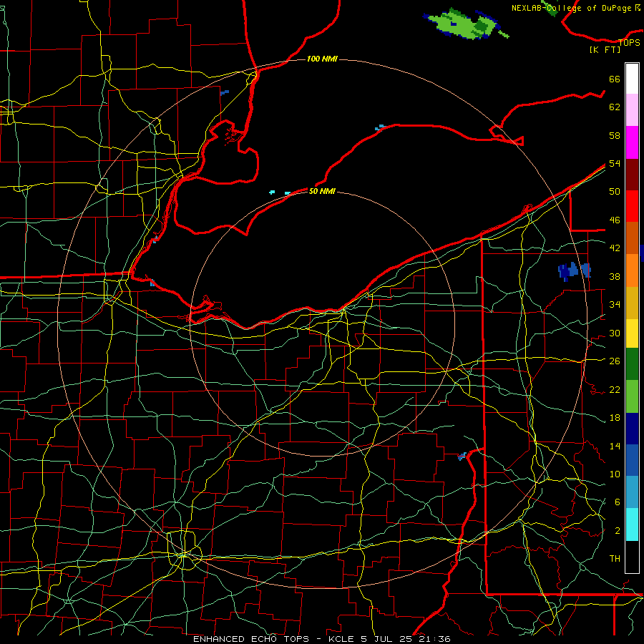This screenshot has width=644, height=644.
Task: Click the TOPS legend title
Action: [629, 42]
